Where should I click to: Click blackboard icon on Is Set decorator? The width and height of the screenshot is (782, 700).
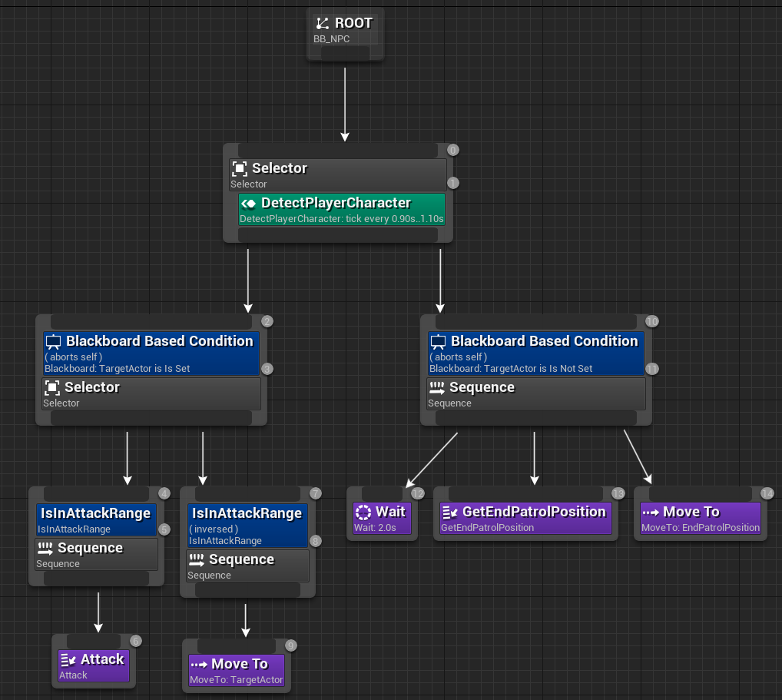point(53,342)
